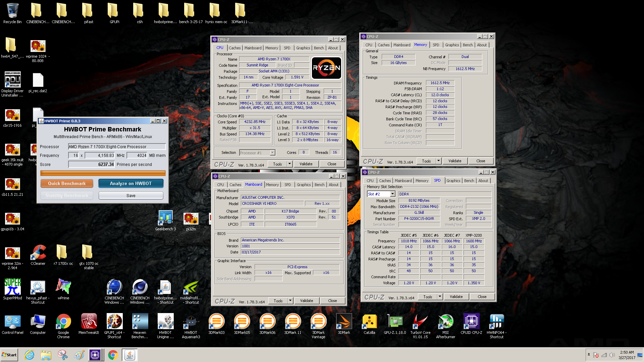Image resolution: width=644 pixels, height=362 pixels.
Task: Click the Save button in HWBOT Prime
Action: [131, 195]
